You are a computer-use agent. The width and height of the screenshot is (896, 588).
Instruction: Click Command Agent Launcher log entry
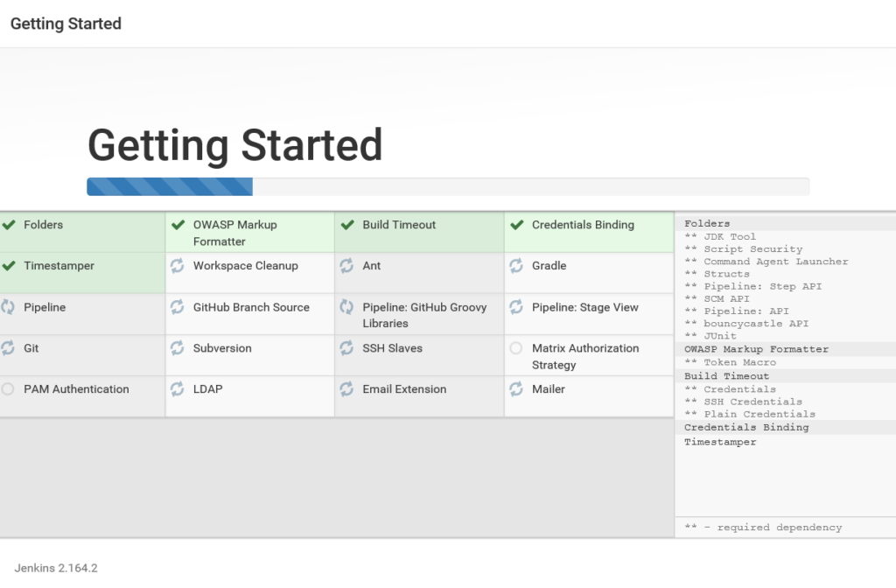(776, 262)
